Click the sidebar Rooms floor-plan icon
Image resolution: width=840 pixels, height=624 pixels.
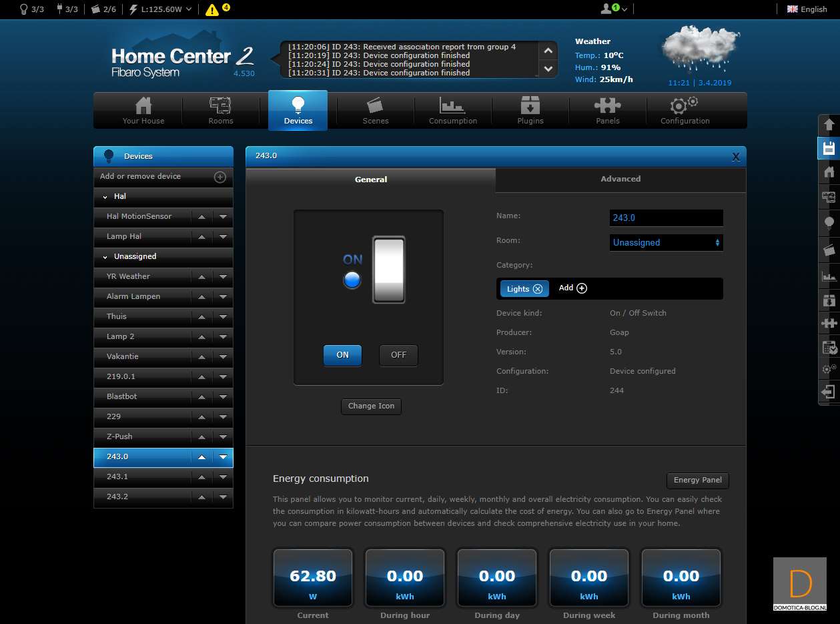pos(829,198)
